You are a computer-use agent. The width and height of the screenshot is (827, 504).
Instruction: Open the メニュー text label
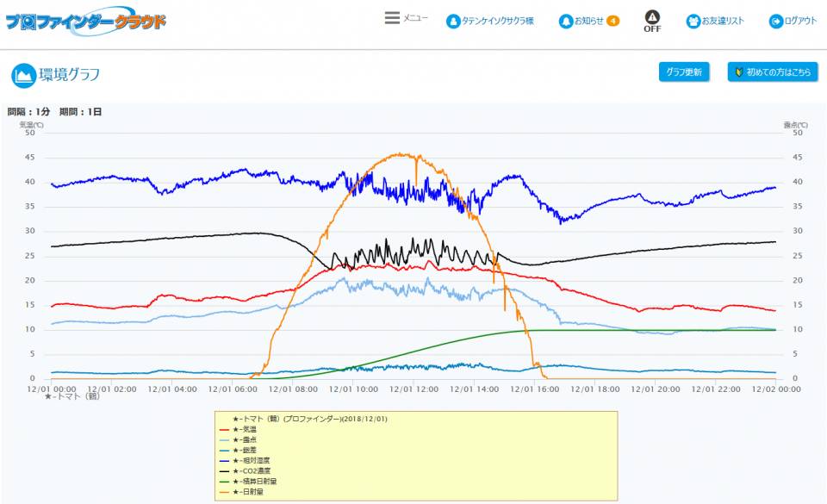[415, 18]
